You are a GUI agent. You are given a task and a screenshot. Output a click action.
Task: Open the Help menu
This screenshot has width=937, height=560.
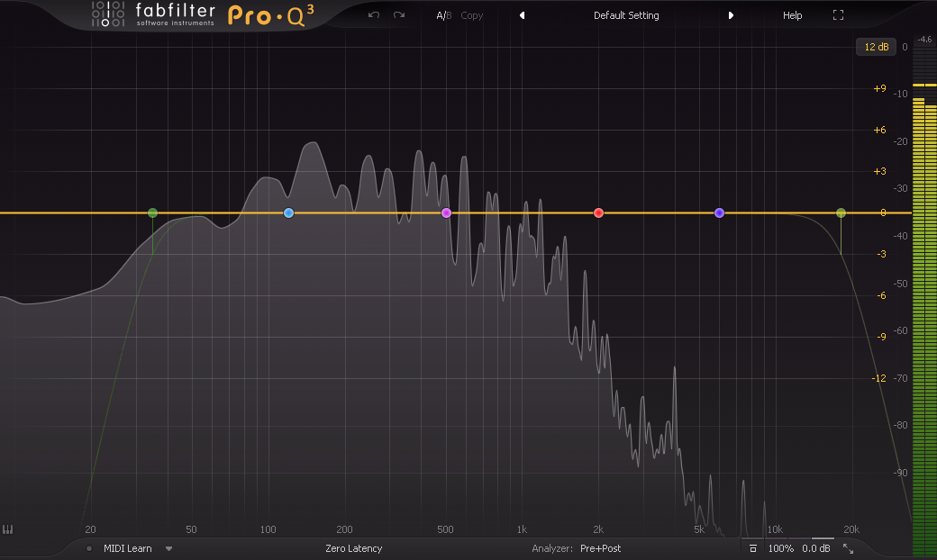coord(792,15)
